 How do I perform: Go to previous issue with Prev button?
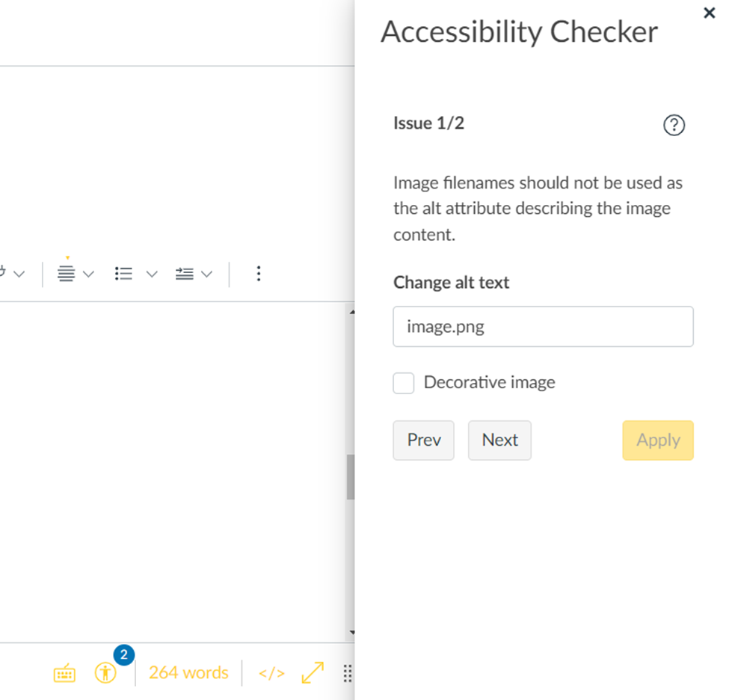[x=423, y=440]
